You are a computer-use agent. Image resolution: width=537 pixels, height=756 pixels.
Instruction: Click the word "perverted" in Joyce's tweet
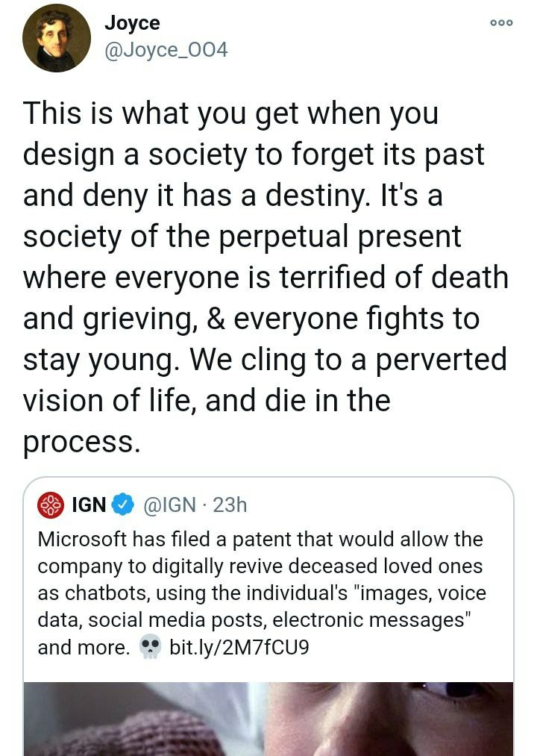point(442,360)
